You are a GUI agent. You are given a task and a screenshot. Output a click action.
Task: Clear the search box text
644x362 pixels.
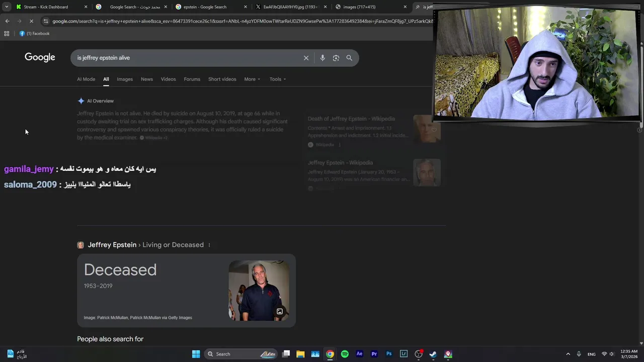(x=306, y=58)
